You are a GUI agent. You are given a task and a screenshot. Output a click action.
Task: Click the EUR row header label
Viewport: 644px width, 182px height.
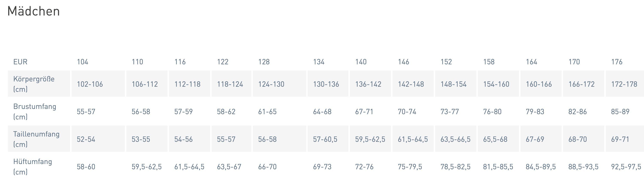20,62
